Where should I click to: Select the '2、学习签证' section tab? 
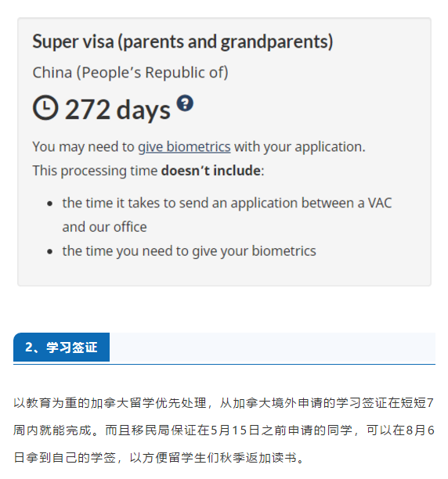(61, 348)
